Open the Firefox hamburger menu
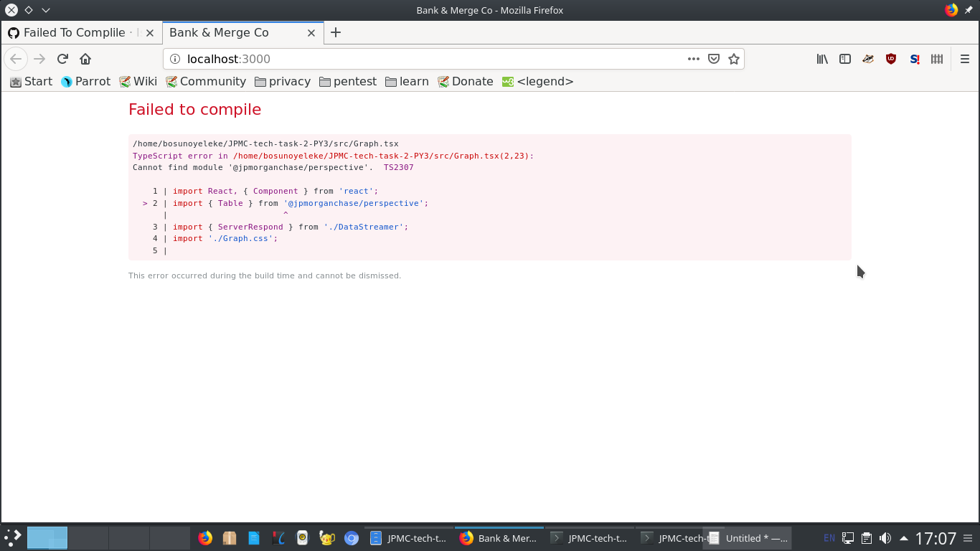 point(965,59)
